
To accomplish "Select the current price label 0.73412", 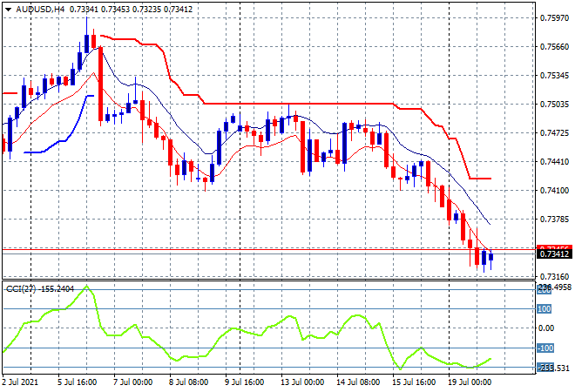I will [x=553, y=254].
